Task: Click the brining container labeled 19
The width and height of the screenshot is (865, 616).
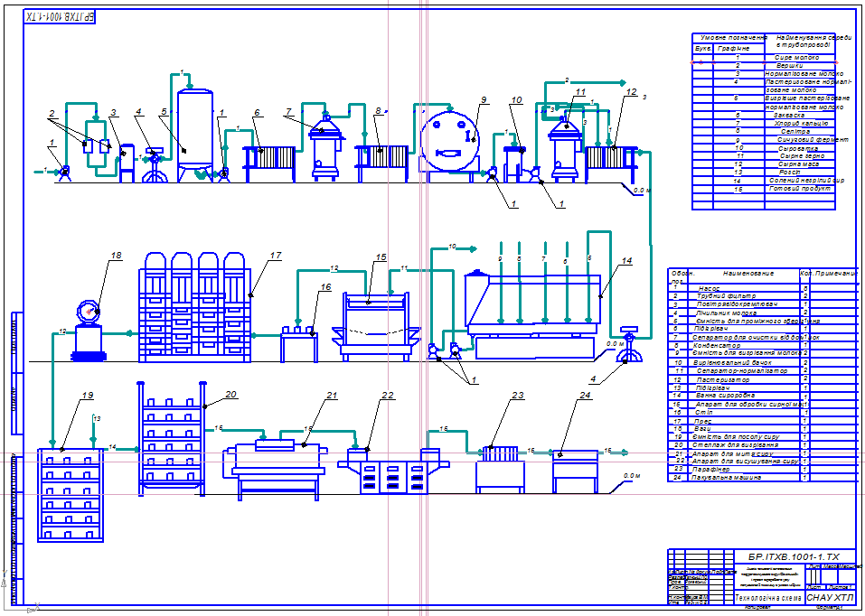Action: pos(71,495)
